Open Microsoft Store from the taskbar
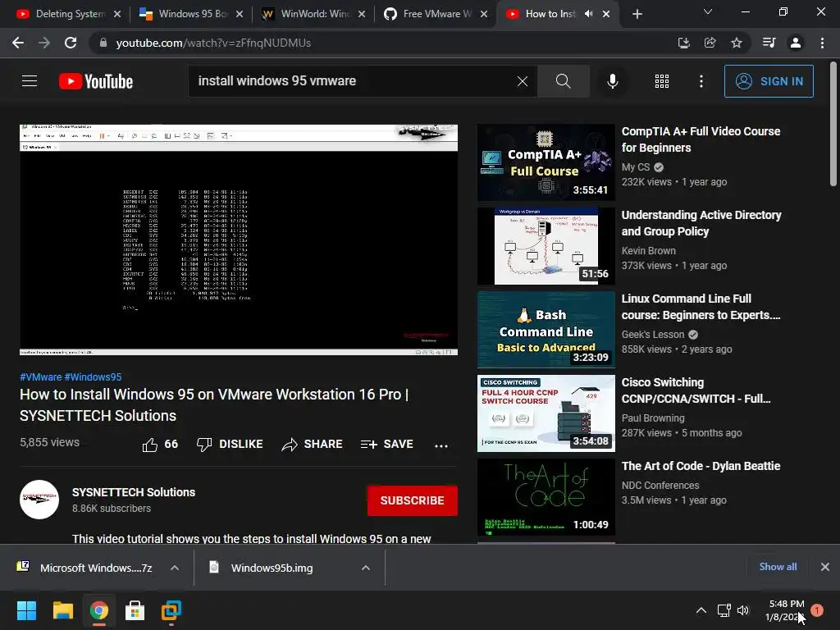The width and height of the screenshot is (840, 630). pyautogui.click(x=135, y=610)
